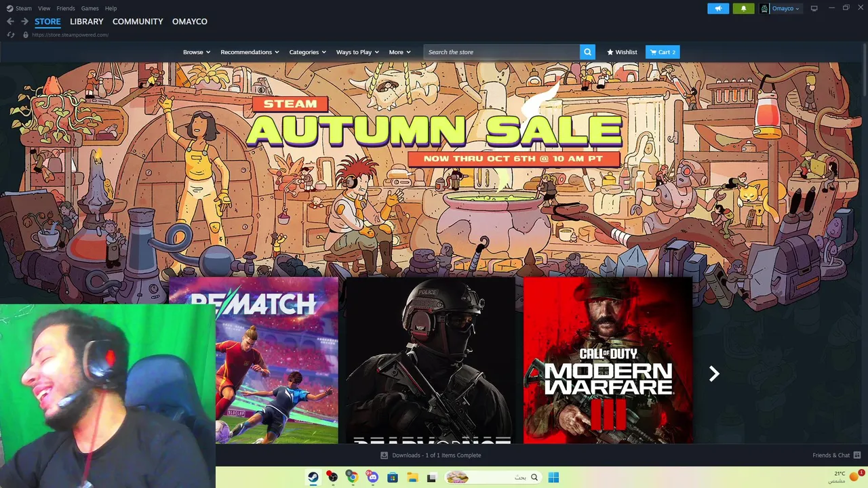
Task: Open Task View from the taskbar
Action: 431,477
